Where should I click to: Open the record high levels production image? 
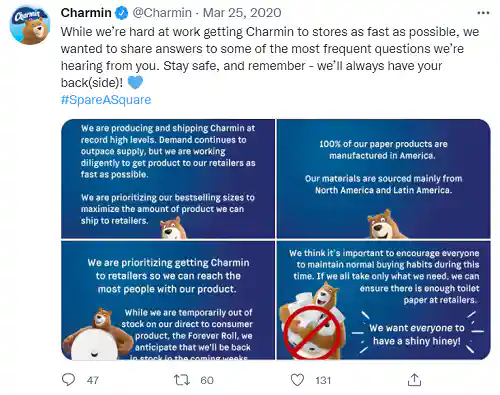[168, 179]
